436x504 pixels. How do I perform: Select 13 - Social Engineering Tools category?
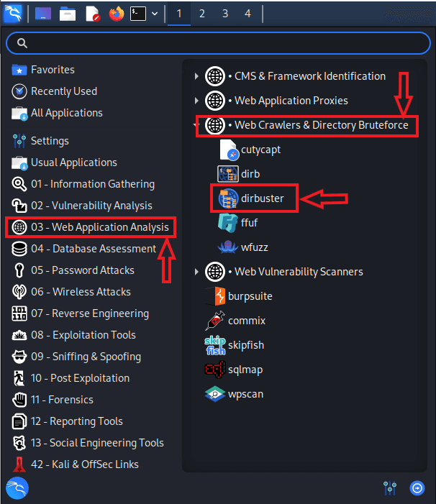coord(88,443)
